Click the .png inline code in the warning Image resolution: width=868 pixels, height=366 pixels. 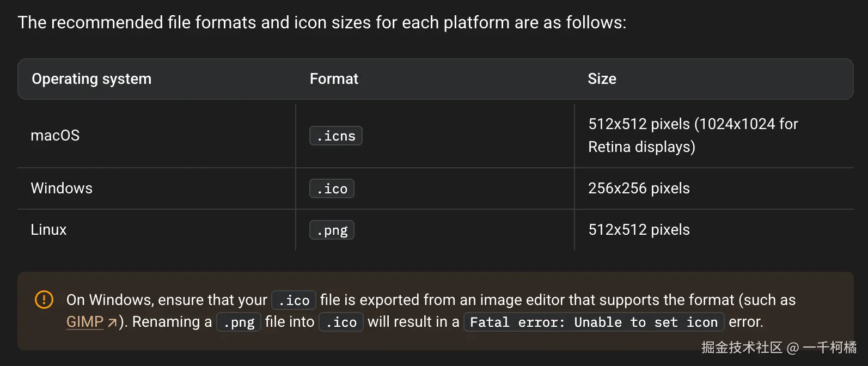[x=239, y=322]
